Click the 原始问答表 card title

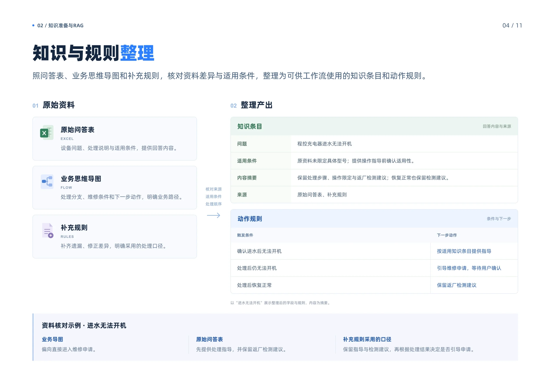click(77, 130)
